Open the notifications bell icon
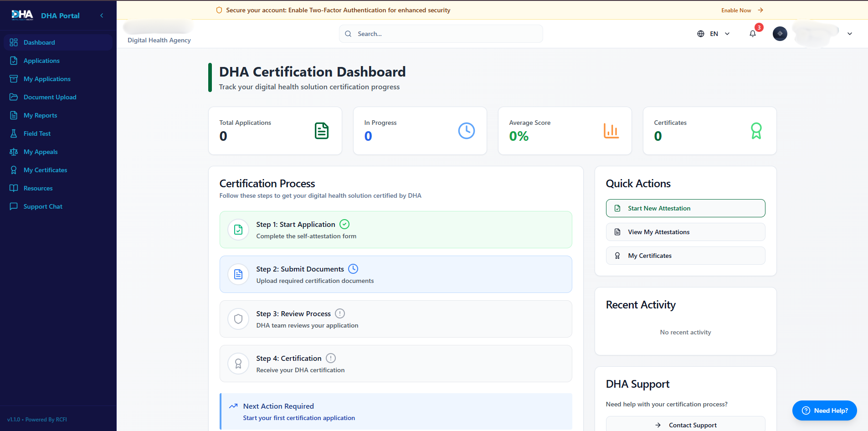This screenshot has height=431, width=868. (x=753, y=34)
